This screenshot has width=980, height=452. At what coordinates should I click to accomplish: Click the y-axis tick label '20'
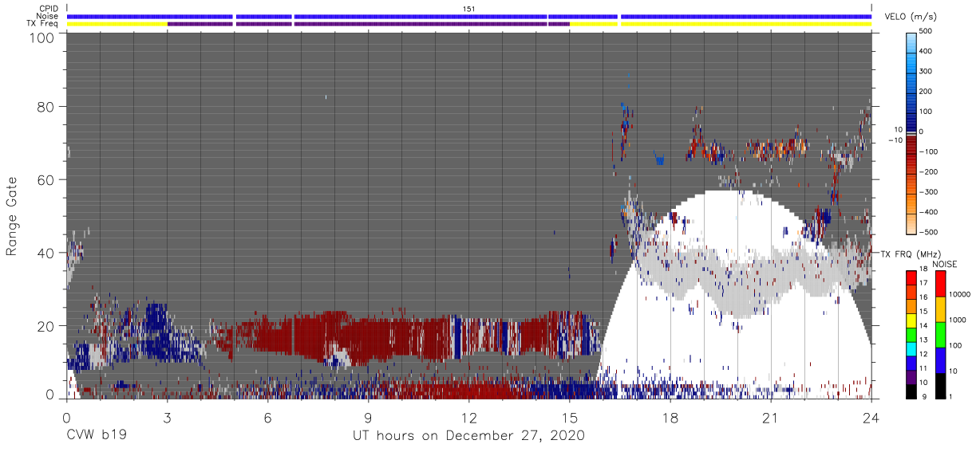click(x=45, y=326)
